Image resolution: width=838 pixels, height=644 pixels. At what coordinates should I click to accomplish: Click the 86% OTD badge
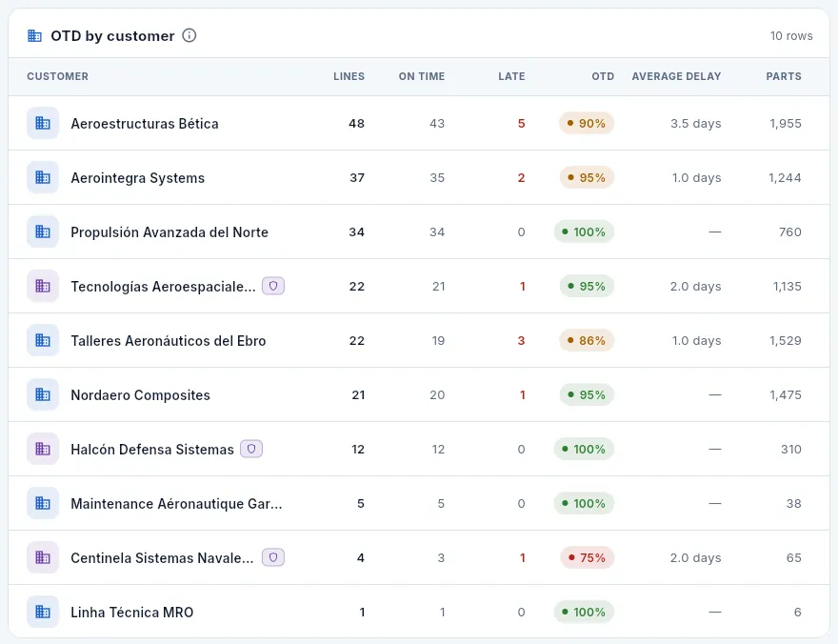pos(587,340)
